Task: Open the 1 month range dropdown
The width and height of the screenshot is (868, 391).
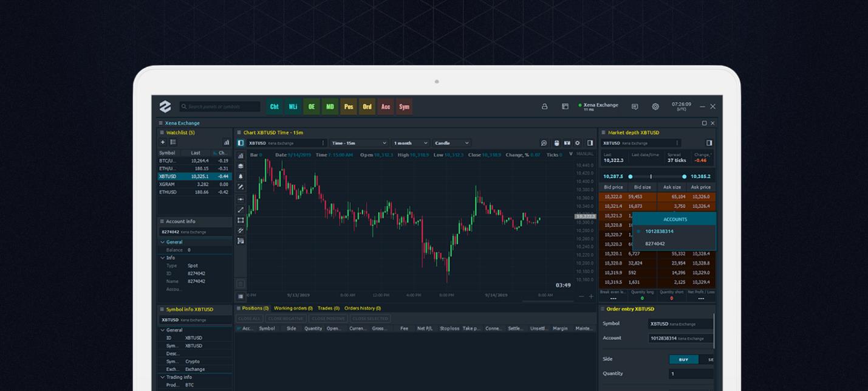Action: [411, 143]
